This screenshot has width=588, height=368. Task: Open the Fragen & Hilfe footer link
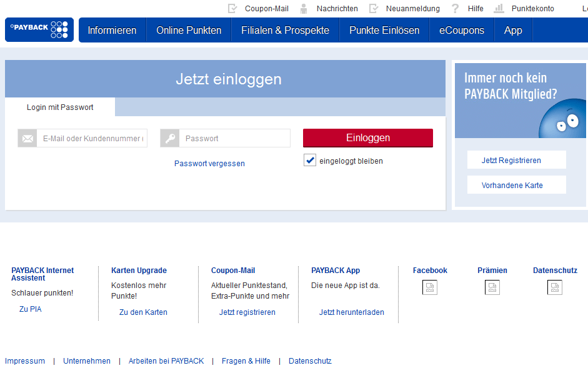click(246, 361)
